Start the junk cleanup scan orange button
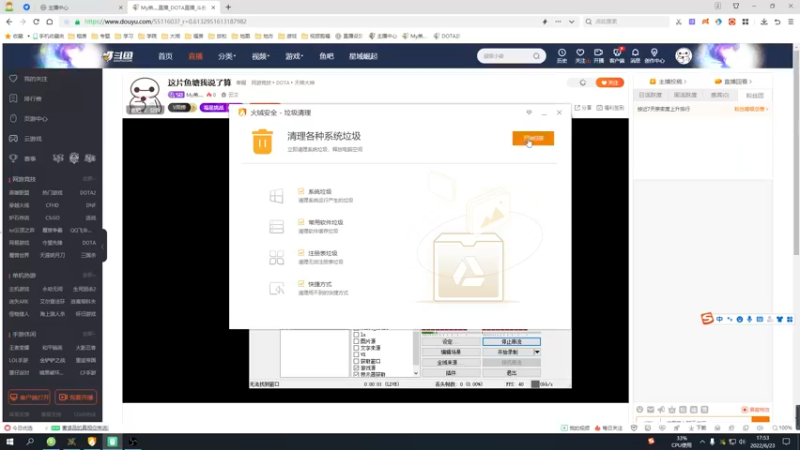This screenshot has height=450, width=800. pos(533,138)
